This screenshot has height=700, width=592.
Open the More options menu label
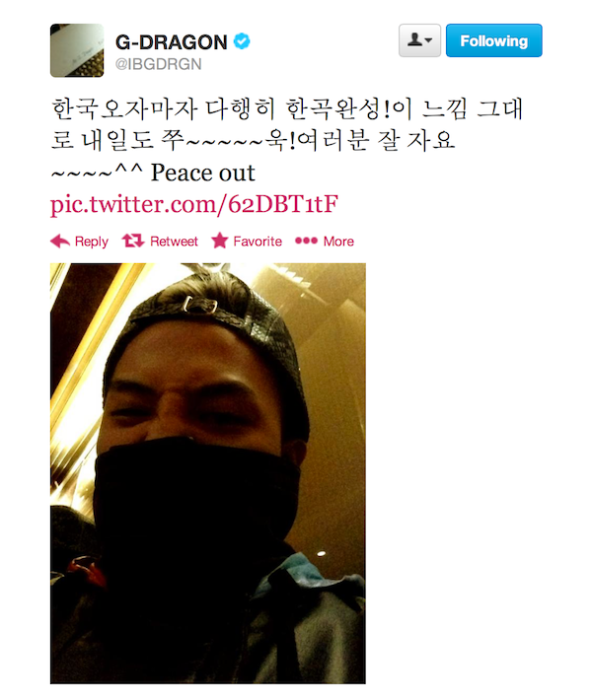pyautogui.click(x=338, y=242)
